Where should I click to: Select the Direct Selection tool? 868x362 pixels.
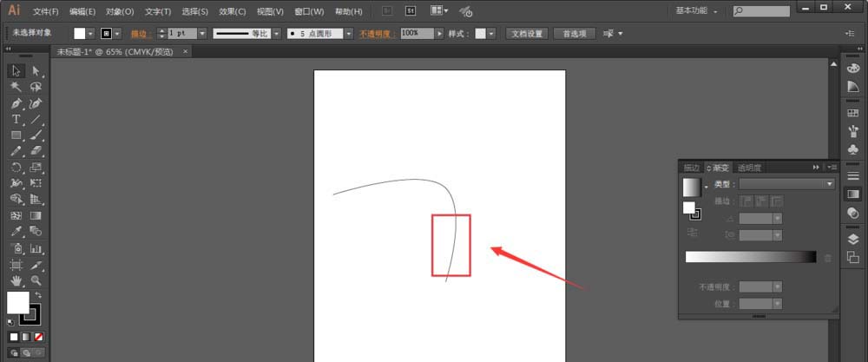coord(36,70)
